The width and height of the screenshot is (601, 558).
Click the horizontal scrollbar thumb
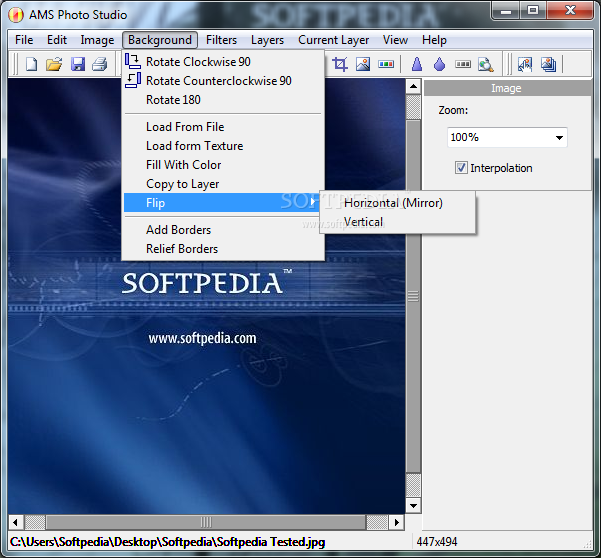(206, 522)
